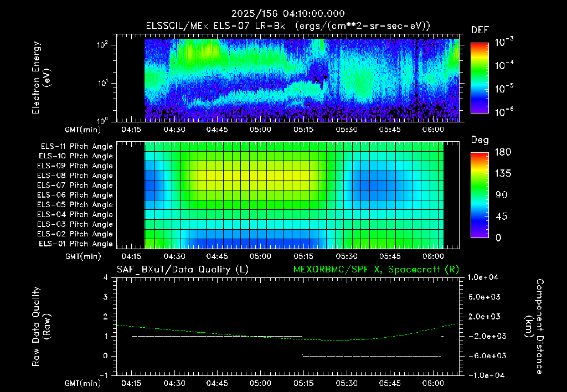Click the Raw Data Quality (Raw) axis label
Image resolution: width=567 pixels, height=392 pixels.
(41, 326)
